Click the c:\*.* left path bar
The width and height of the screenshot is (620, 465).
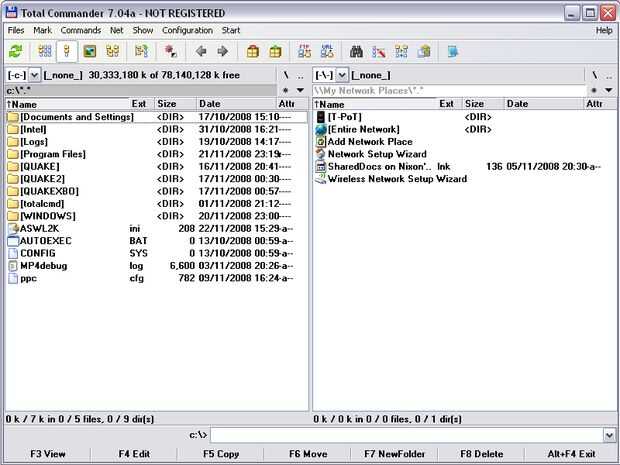pyautogui.click(x=140, y=91)
